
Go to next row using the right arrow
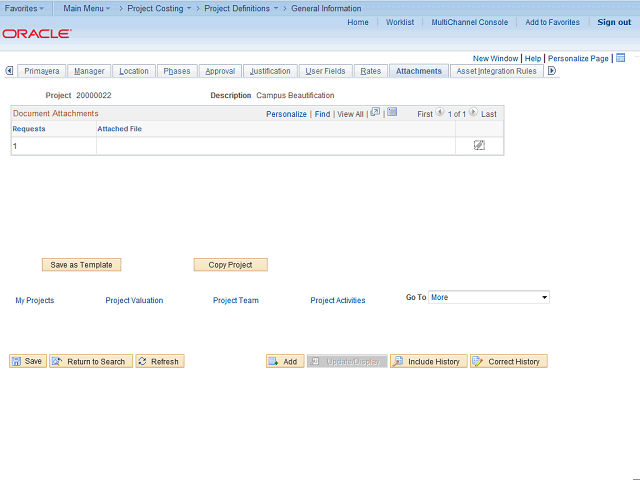point(473,112)
